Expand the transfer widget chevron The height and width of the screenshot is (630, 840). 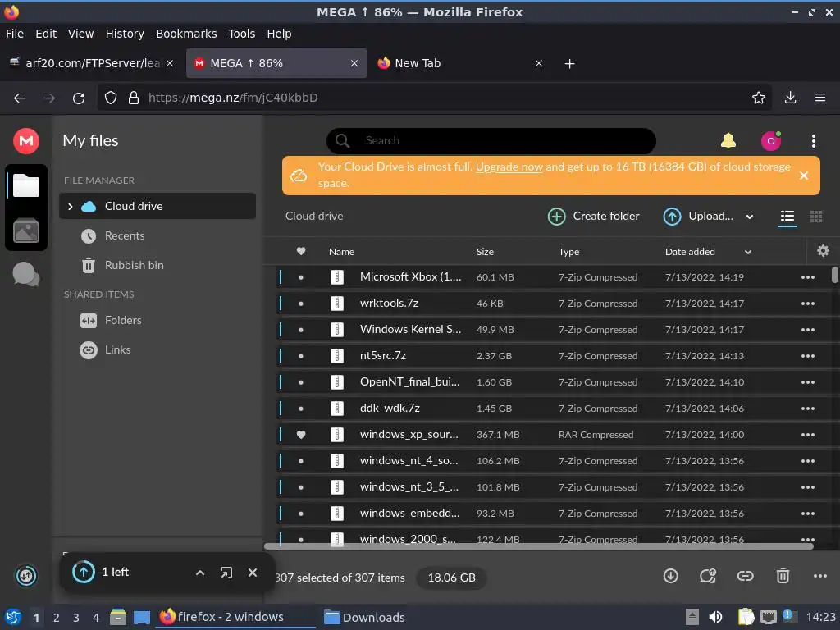click(x=200, y=573)
